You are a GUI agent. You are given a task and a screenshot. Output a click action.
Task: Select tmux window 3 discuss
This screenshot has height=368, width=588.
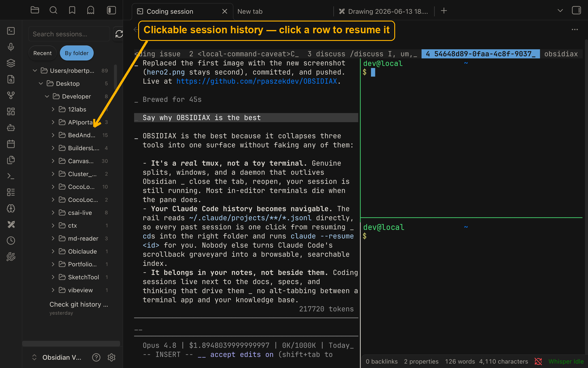coord(362,54)
